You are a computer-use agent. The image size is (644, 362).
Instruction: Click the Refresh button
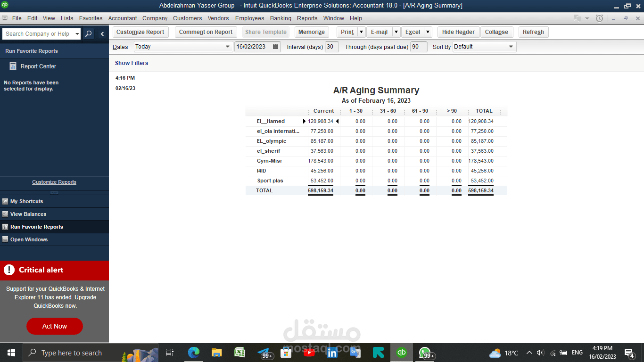[x=533, y=32]
